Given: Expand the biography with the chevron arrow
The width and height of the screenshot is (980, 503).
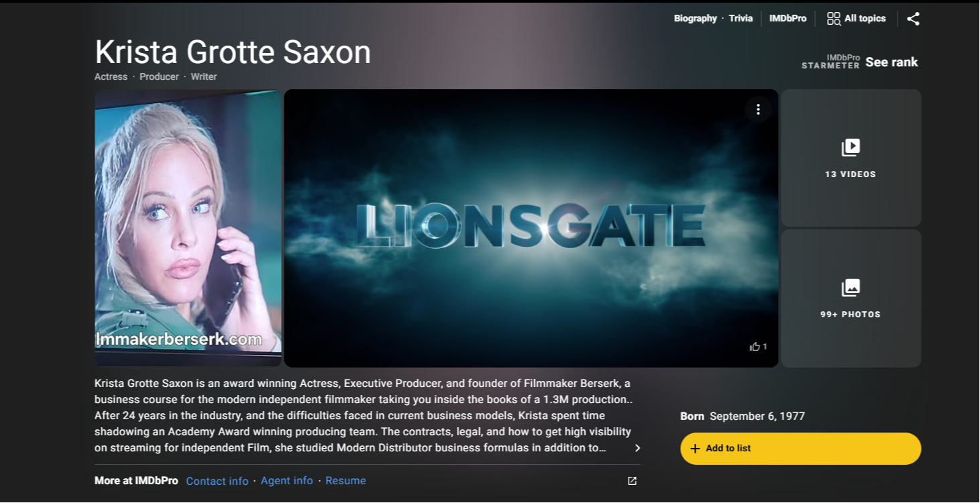Looking at the screenshot, I should (637, 448).
